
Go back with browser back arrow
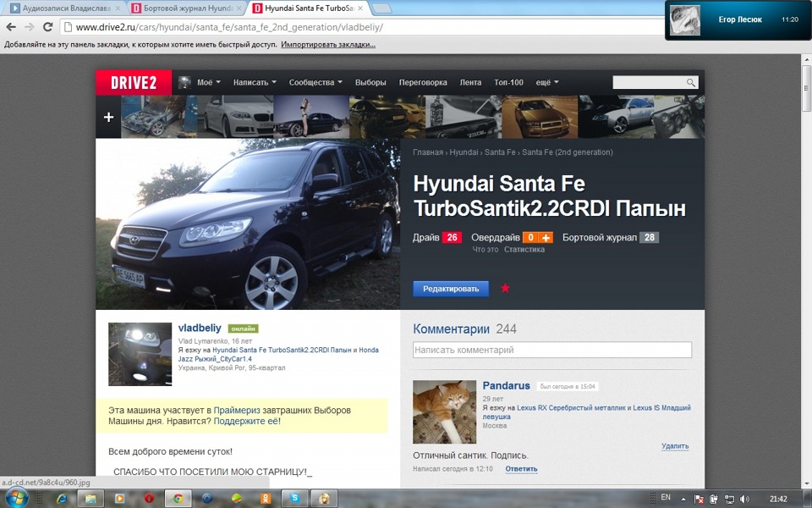11,27
